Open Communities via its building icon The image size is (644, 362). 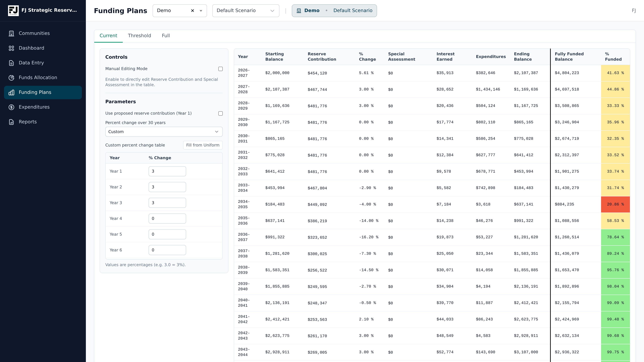pyautogui.click(x=11, y=33)
